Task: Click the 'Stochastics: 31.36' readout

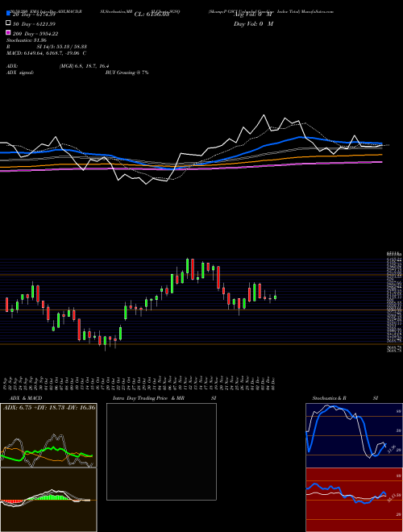Action: coord(26,40)
